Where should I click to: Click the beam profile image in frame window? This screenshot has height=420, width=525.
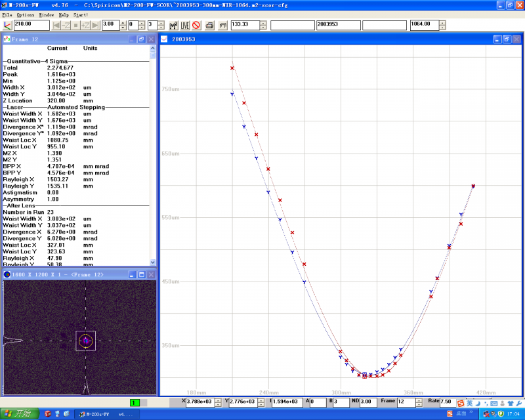(x=86, y=340)
